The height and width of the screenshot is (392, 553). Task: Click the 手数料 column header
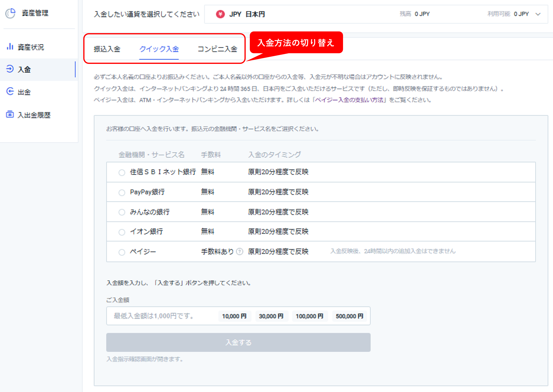[211, 155]
